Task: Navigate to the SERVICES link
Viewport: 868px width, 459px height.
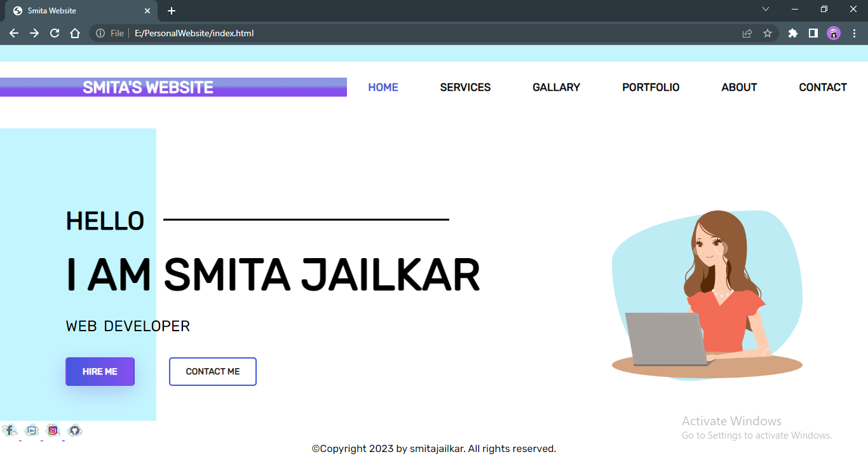Action: [x=465, y=87]
